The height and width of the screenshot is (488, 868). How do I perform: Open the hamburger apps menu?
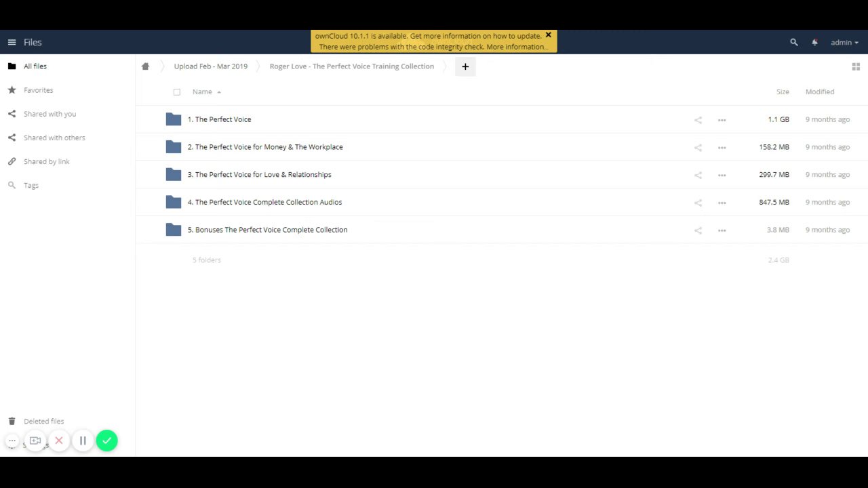pyautogui.click(x=12, y=42)
